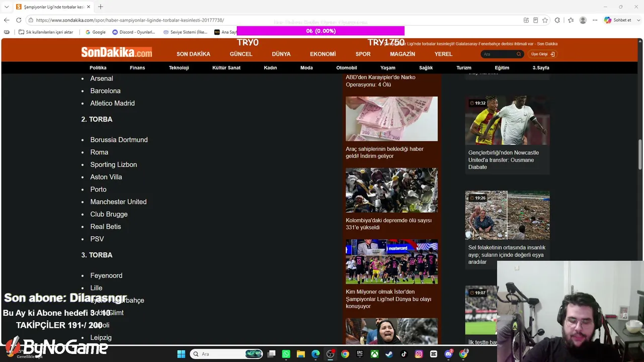Open Sel felaketinin ortasında headline

[x=507, y=254]
